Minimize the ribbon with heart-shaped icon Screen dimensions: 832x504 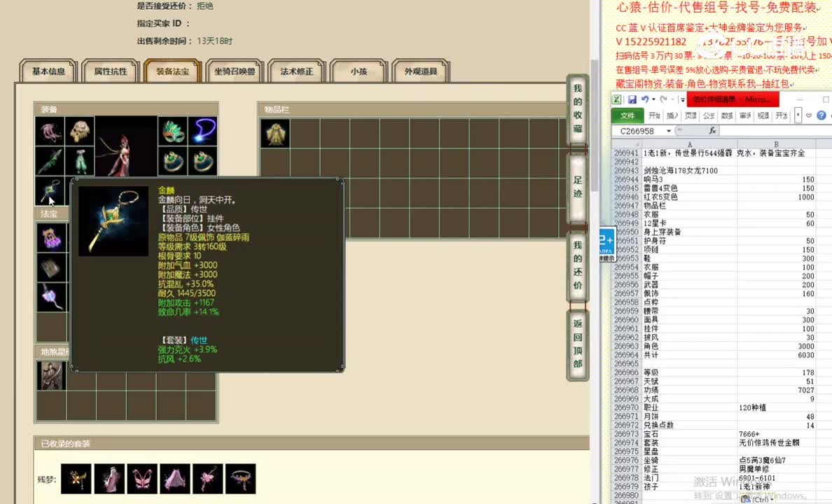[x=809, y=115]
